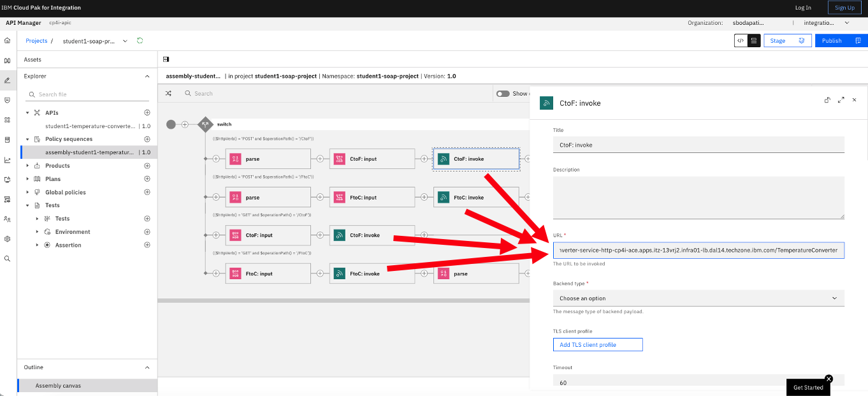Select the parse node in the last GET row
This screenshot has height=401, width=868.
click(x=476, y=273)
